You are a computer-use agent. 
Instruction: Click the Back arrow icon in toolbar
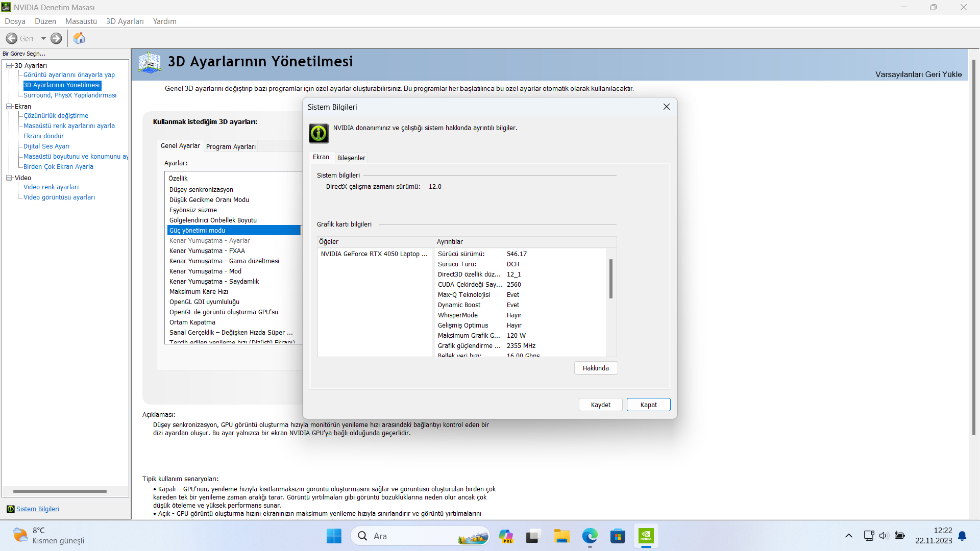[x=12, y=38]
